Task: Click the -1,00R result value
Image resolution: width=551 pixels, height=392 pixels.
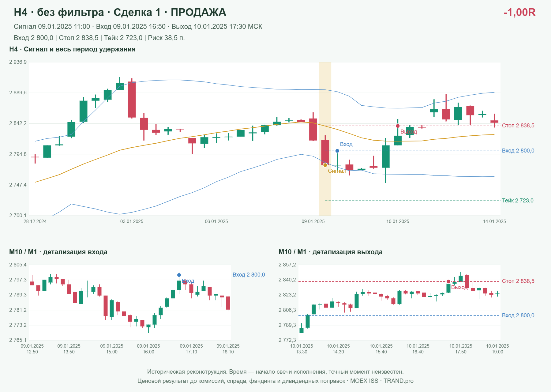Action: click(519, 13)
